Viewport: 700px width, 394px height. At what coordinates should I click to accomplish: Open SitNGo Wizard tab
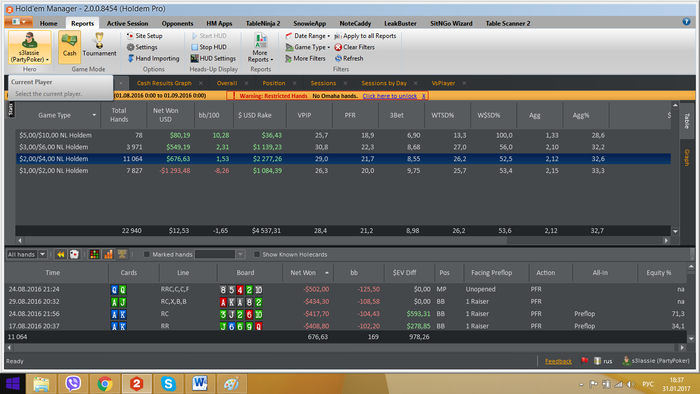pyautogui.click(x=451, y=23)
